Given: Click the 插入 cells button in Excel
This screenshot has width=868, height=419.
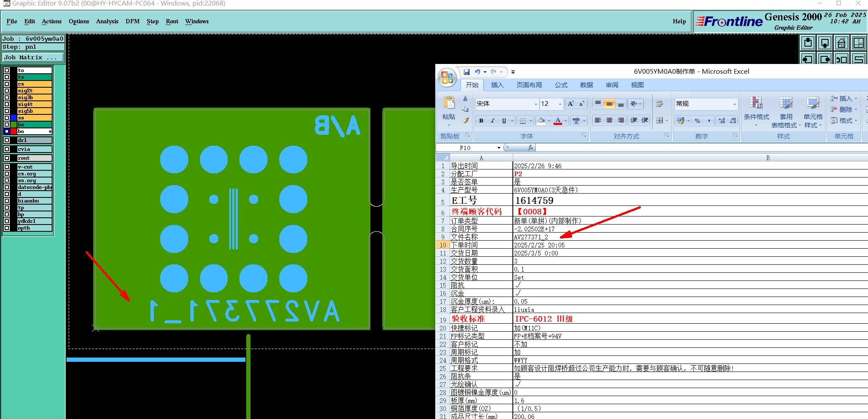Looking at the screenshot, I should [844, 98].
